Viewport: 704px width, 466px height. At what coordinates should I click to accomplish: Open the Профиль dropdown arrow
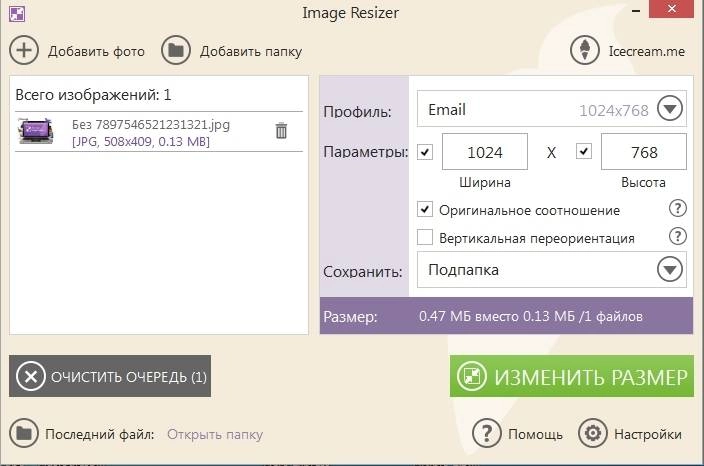[670, 108]
